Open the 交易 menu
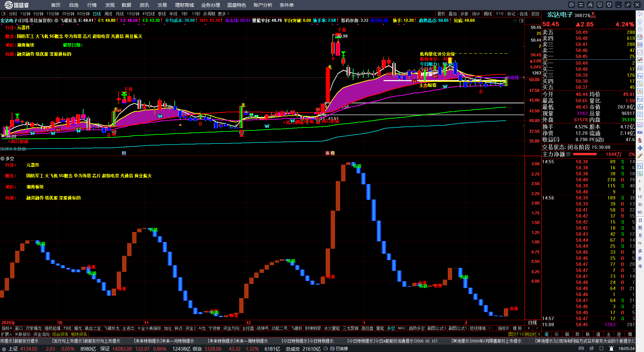 162,5
